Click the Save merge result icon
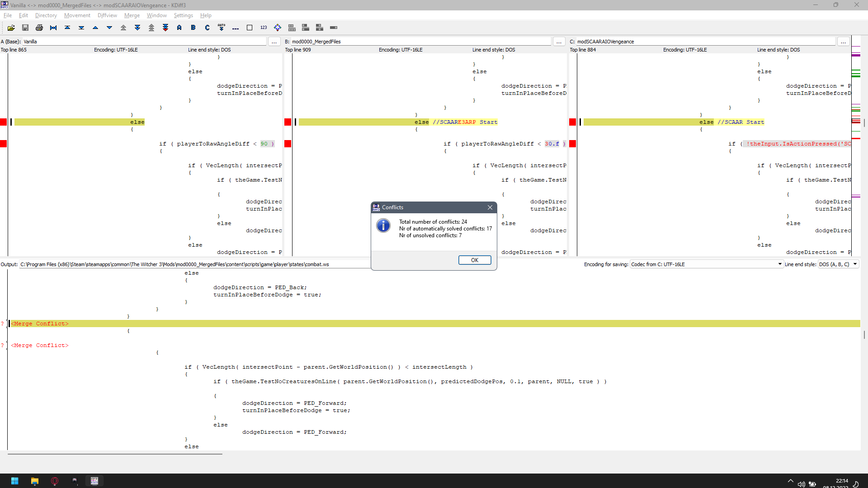Image resolution: width=868 pixels, height=488 pixels. [25, 28]
